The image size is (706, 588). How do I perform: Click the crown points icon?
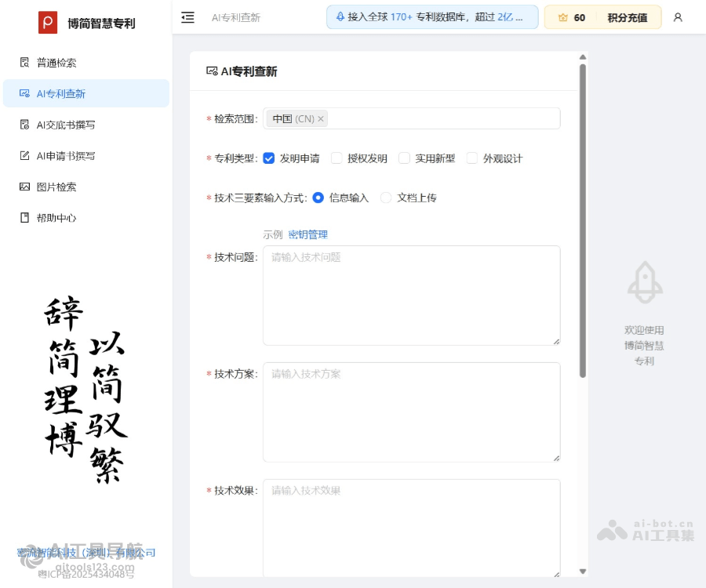point(562,17)
